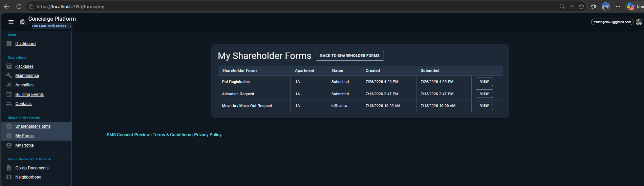Open the Packages page

tap(24, 66)
